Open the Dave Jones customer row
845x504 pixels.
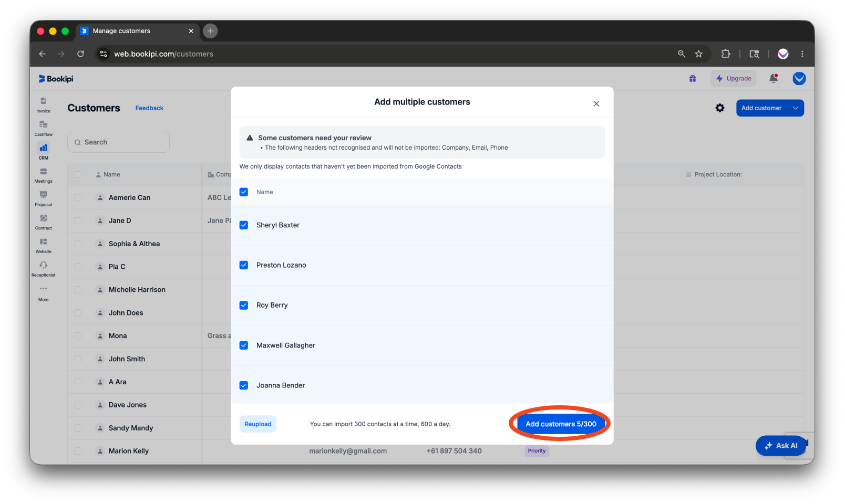pos(127,405)
